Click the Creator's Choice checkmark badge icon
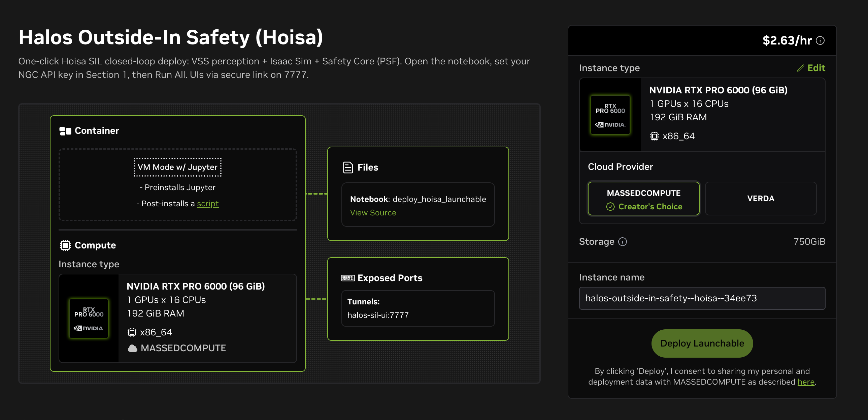This screenshot has width=868, height=420. [610, 207]
